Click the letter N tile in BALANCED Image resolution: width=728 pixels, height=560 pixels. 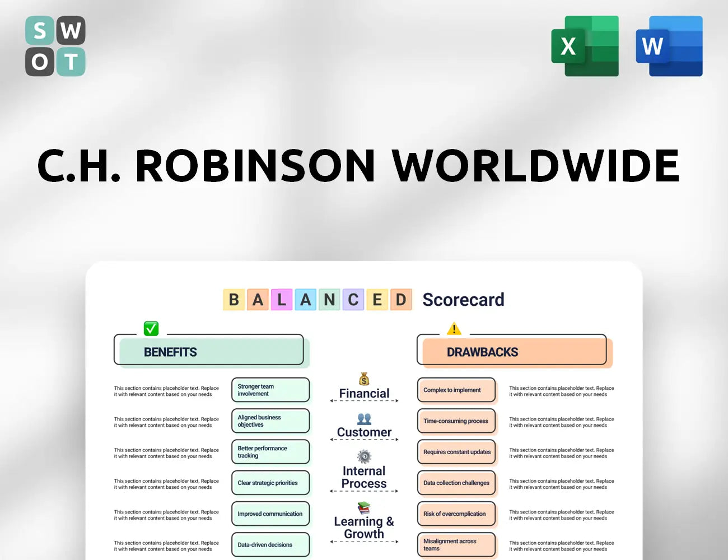point(329,300)
